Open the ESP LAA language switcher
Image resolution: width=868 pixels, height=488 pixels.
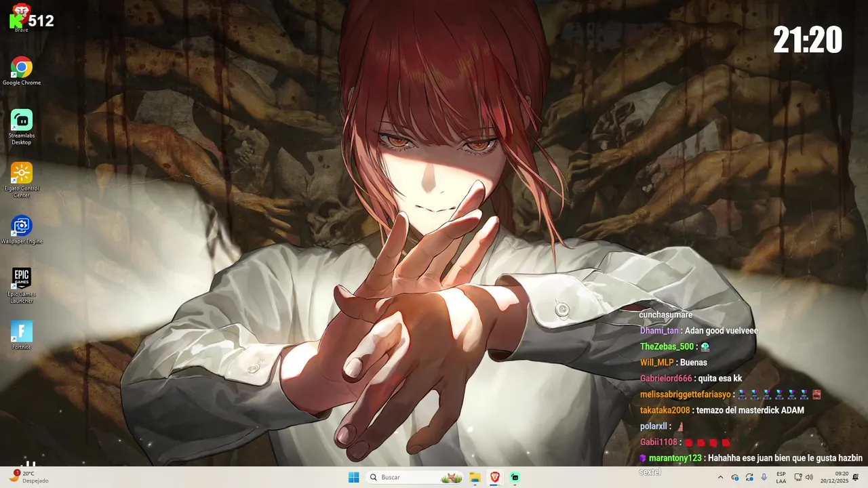781,477
